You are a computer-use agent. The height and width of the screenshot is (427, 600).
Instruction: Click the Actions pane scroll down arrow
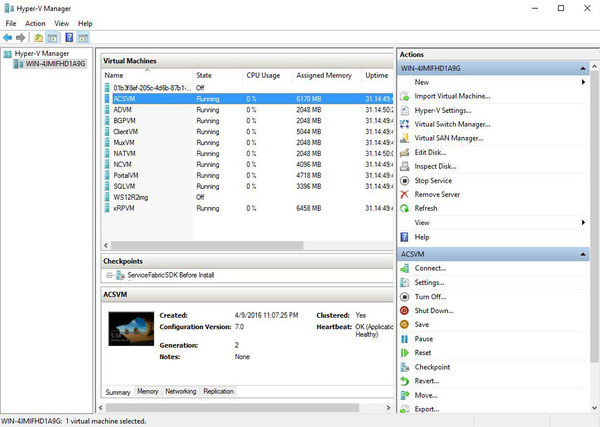594,408
